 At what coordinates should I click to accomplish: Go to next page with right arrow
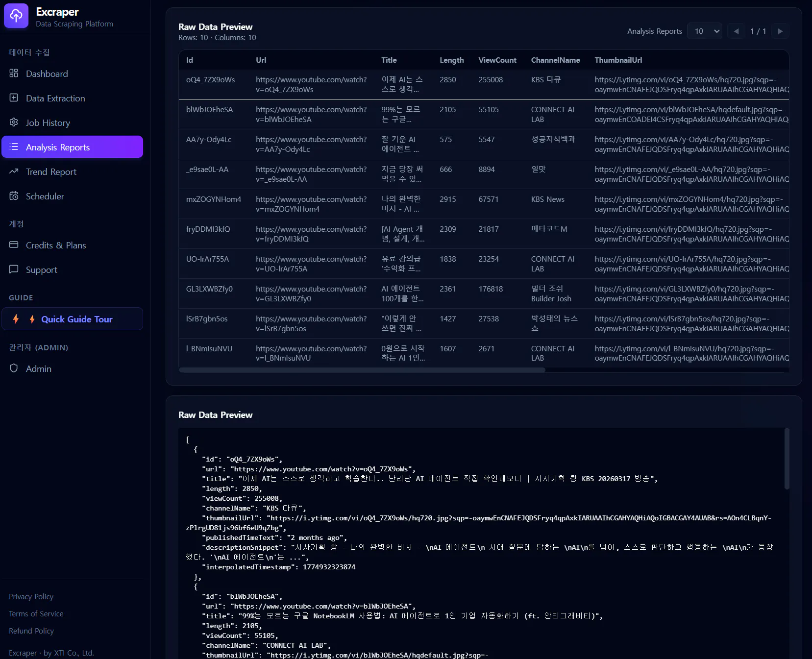point(780,31)
